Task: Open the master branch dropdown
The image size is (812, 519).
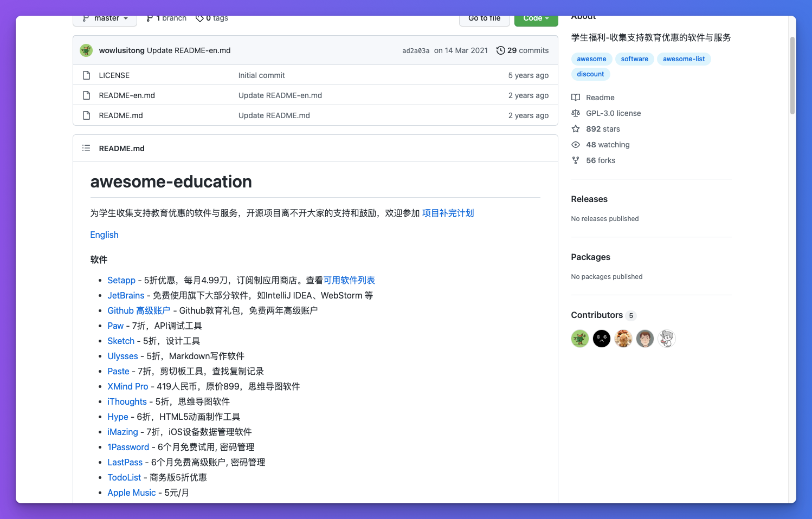Action: (104, 20)
